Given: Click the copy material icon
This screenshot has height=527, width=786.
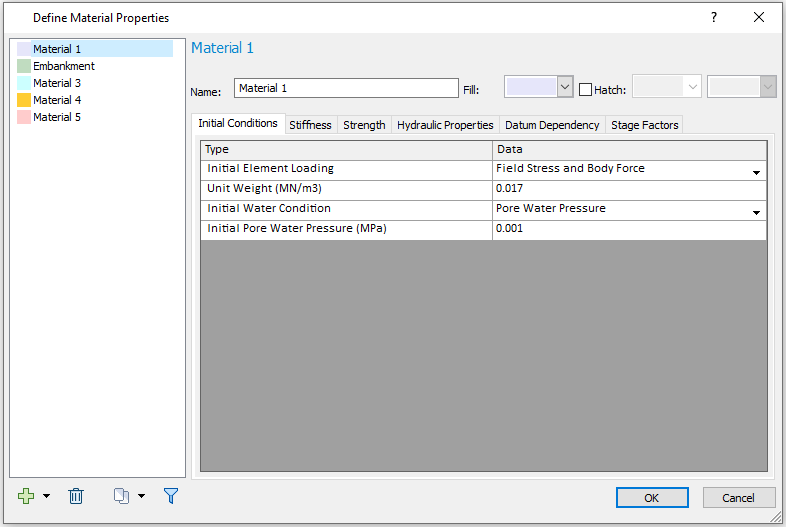Looking at the screenshot, I should [x=121, y=496].
